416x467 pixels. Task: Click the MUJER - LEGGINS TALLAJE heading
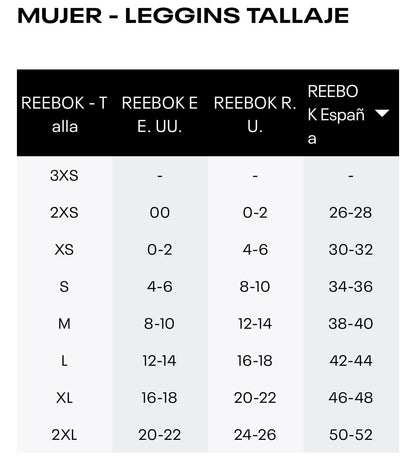click(x=183, y=16)
